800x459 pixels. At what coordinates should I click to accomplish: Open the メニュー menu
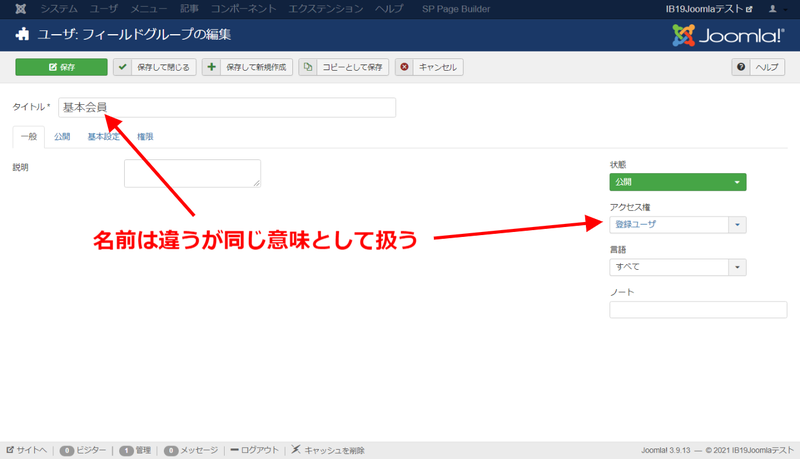click(148, 9)
